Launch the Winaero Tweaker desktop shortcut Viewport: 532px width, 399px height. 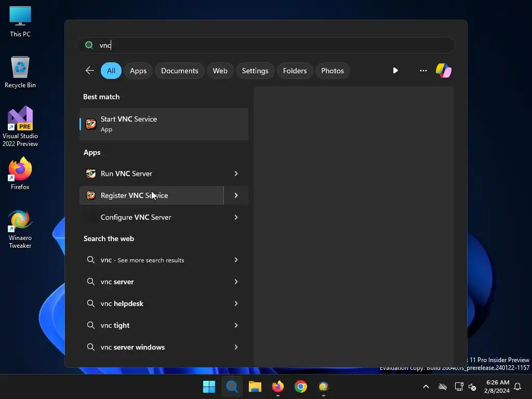coord(20,229)
